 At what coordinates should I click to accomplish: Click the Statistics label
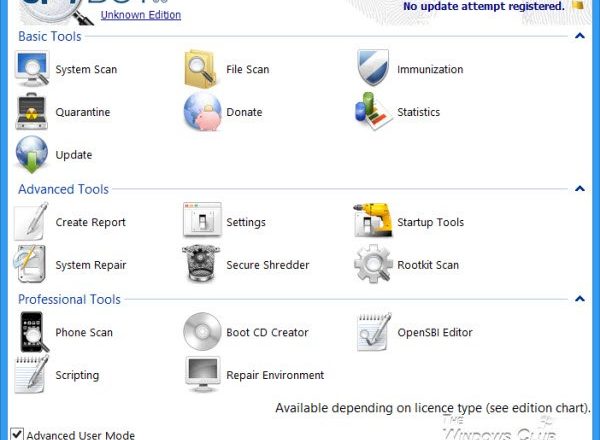tap(419, 112)
